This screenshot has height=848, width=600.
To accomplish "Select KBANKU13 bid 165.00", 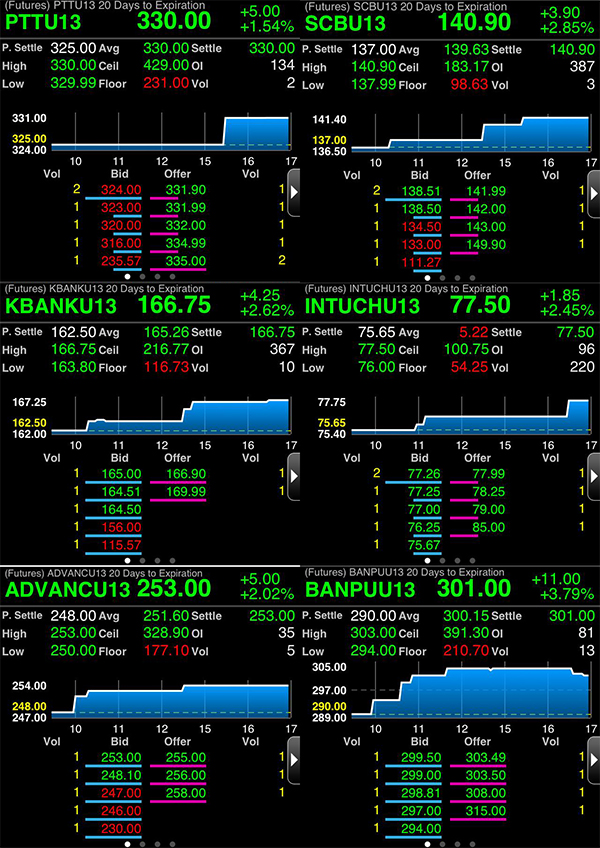I will pyautogui.click(x=120, y=474).
